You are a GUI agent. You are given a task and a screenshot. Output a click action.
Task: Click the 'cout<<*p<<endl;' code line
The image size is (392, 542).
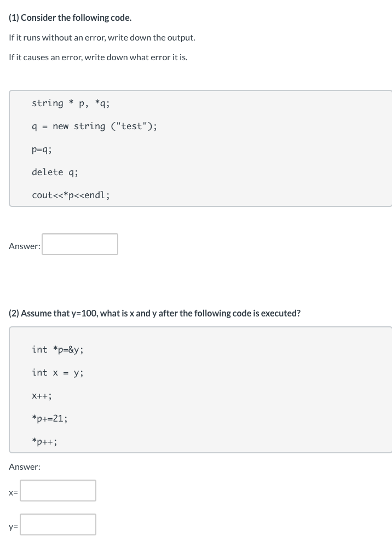point(71,195)
